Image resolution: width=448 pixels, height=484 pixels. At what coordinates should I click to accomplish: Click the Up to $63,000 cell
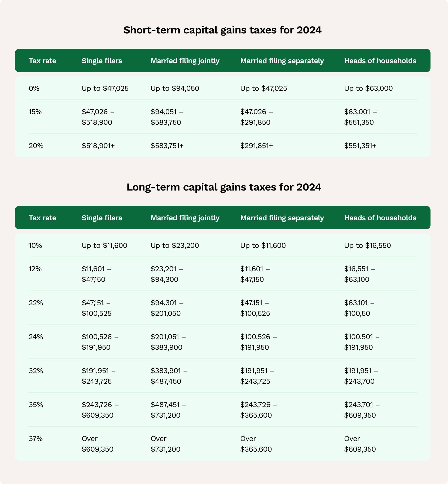(368, 88)
